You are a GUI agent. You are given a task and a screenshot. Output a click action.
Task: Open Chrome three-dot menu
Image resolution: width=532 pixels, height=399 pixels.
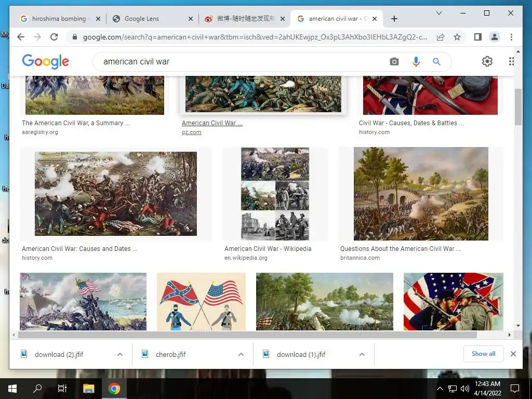[511, 37]
